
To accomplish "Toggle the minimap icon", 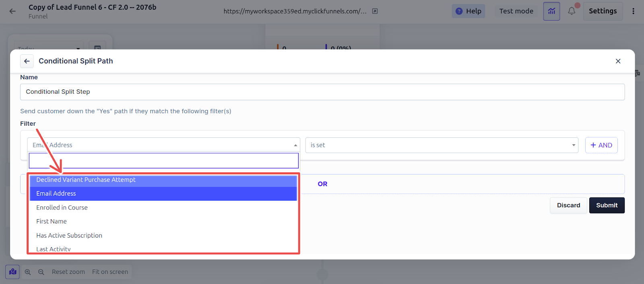I will pos(13,272).
